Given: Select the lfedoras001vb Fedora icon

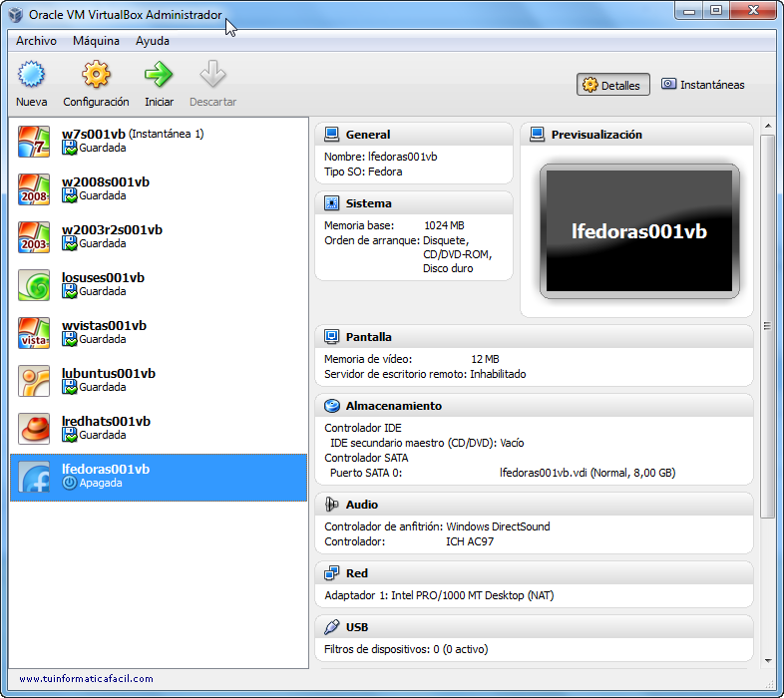Looking at the screenshot, I should click(34, 477).
